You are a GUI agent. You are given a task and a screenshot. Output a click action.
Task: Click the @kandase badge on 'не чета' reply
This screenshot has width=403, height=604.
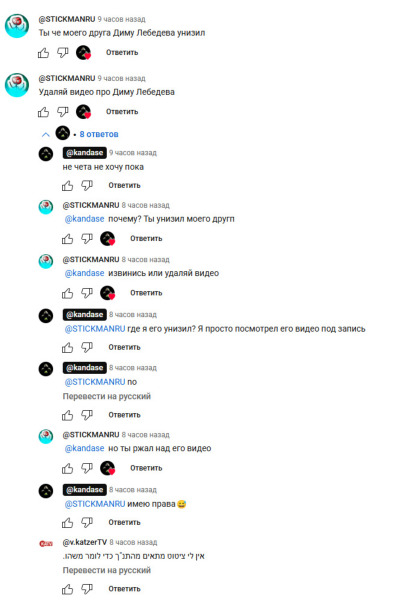(85, 153)
